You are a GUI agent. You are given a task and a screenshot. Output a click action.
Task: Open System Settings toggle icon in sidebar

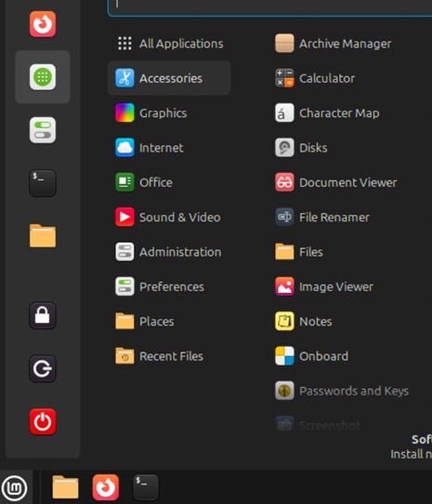pos(43,130)
